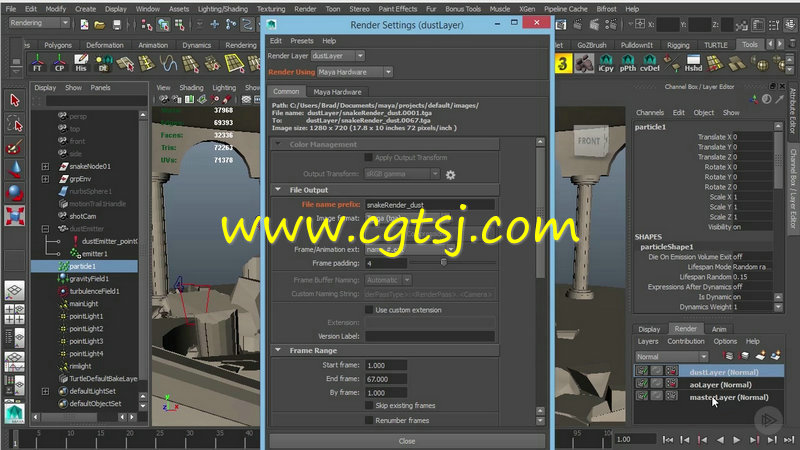The width and height of the screenshot is (800, 450).
Task: Select gravityField1 in the outliner
Action: coord(89,279)
